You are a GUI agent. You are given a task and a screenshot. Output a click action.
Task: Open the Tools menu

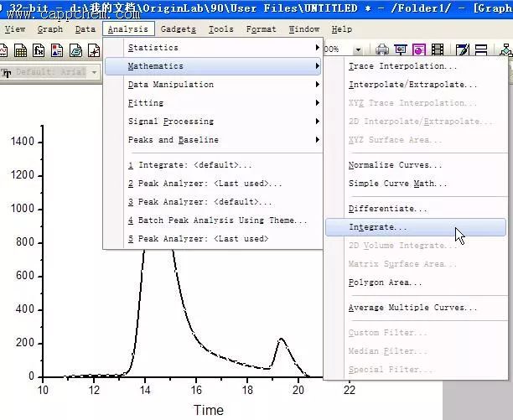(x=221, y=29)
